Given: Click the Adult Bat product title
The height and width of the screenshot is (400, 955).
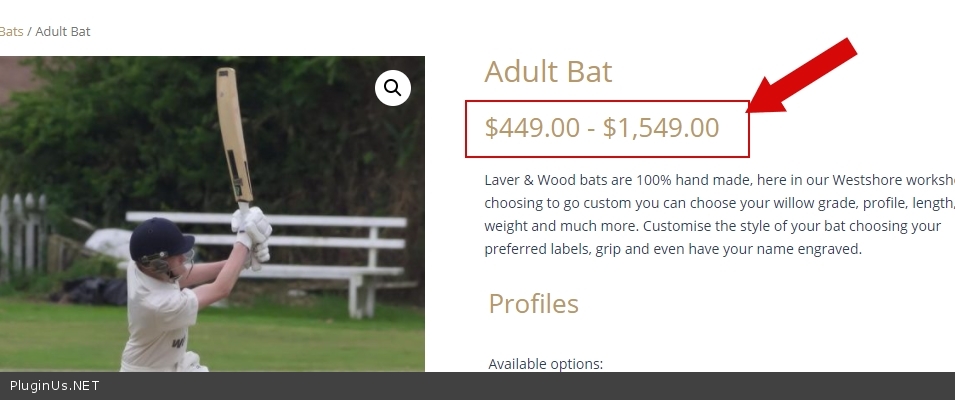Looking at the screenshot, I should pyautogui.click(x=548, y=72).
